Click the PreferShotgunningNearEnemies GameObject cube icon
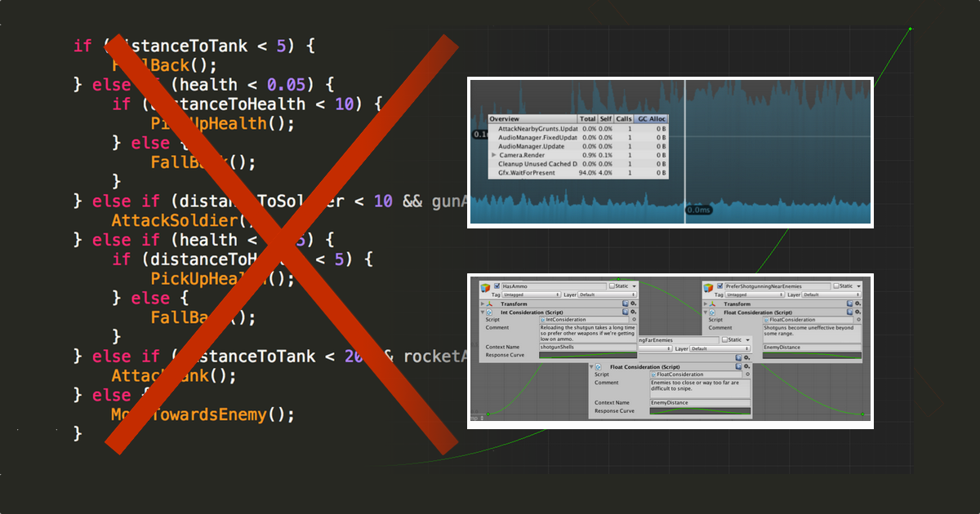Image resolution: width=980 pixels, height=514 pixels. 708,288
